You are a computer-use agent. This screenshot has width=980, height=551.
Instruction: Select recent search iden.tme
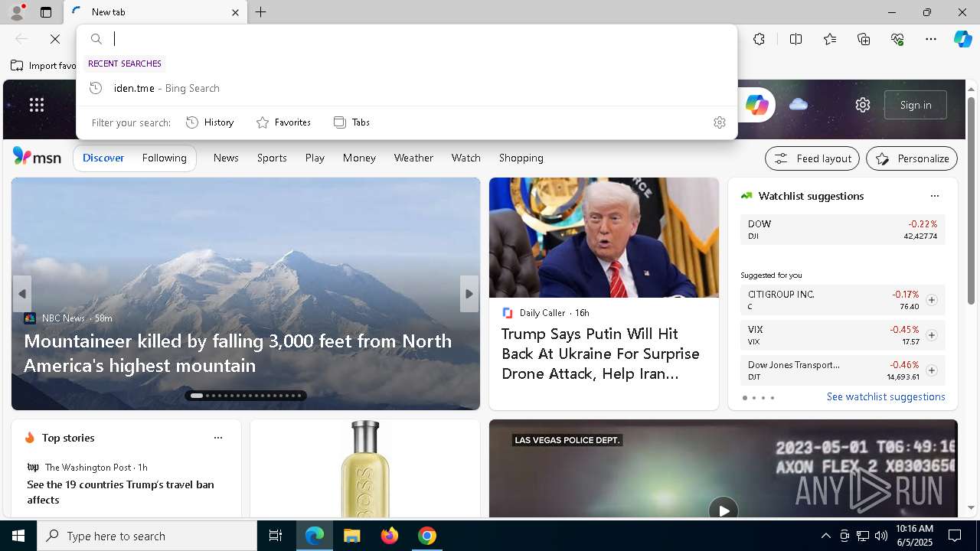coord(407,88)
